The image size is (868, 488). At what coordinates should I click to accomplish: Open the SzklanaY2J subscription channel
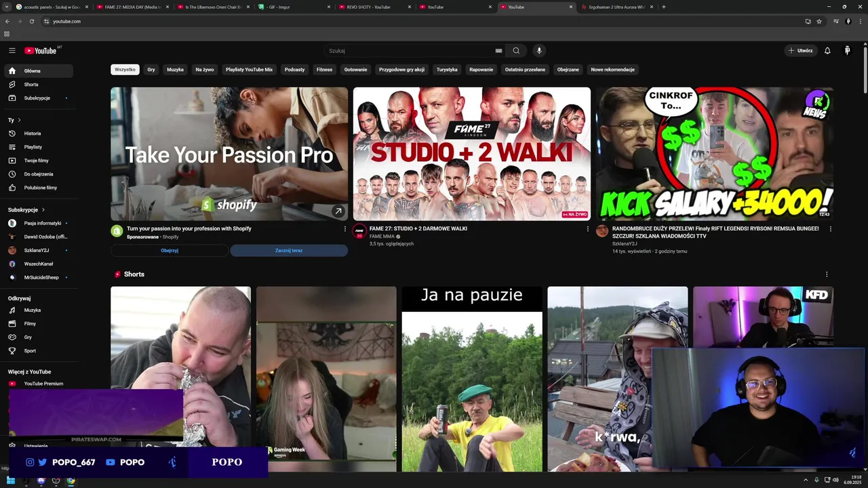pyautogui.click(x=38, y=250)
